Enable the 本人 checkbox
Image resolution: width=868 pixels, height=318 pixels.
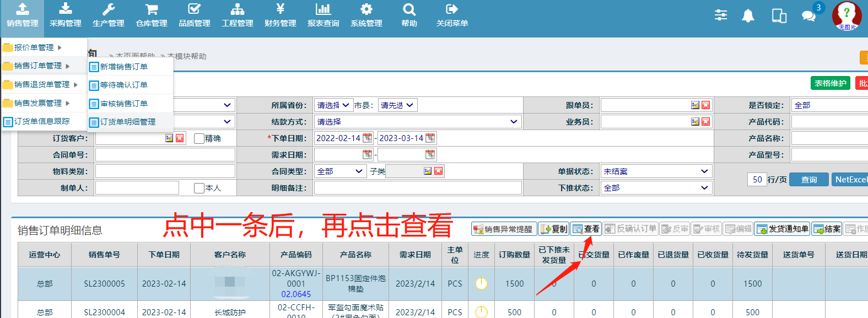tap(199, 188)
